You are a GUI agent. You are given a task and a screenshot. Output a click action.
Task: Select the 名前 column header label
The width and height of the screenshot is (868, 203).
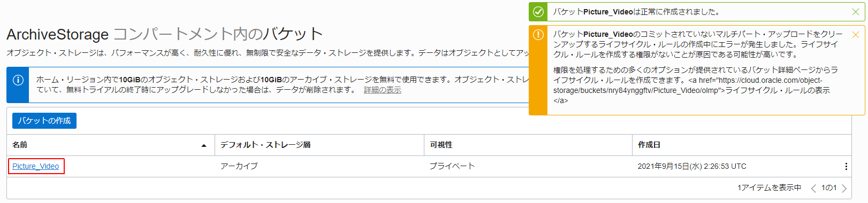(20, 145)
